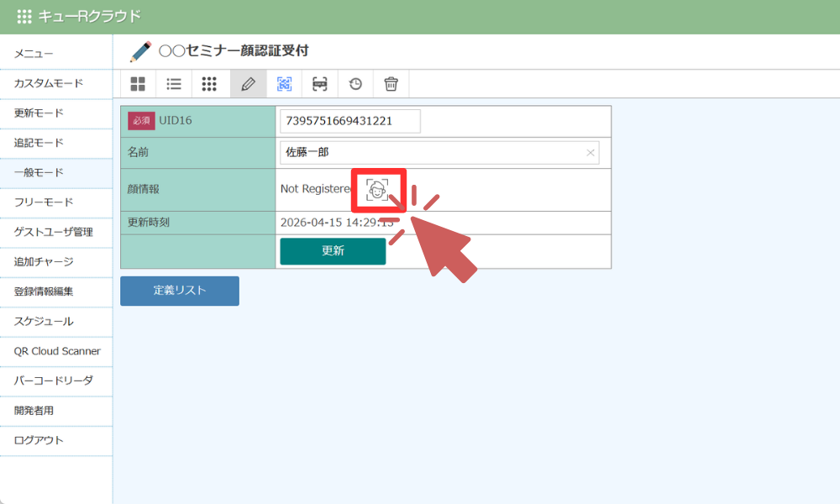This screenshot has width=840, height=504.
Task: Select the grid view icon in the toolbar
Action: (139, 84)
